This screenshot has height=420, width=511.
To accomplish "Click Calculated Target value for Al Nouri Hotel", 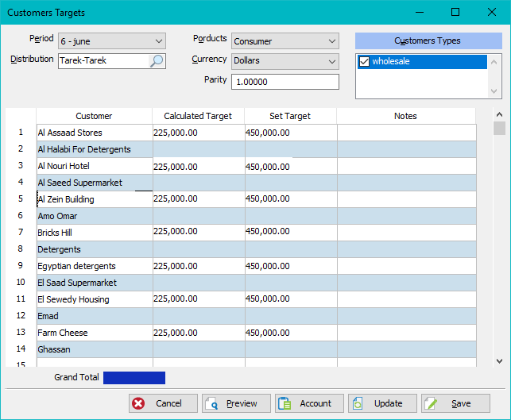I will tap(199, 166).
